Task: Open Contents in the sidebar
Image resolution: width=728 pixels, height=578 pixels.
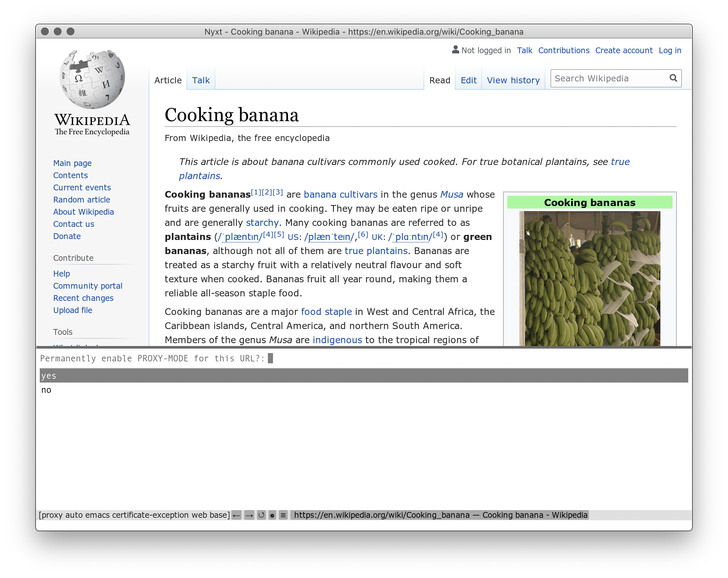Action: tap(70, 175)
